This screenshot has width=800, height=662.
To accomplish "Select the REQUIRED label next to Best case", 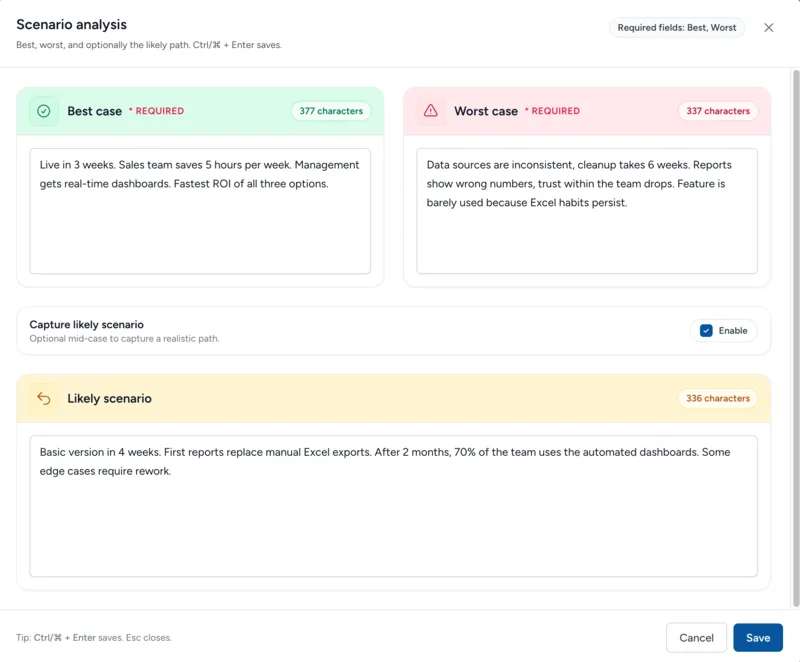I will click(x=155, y=112).
